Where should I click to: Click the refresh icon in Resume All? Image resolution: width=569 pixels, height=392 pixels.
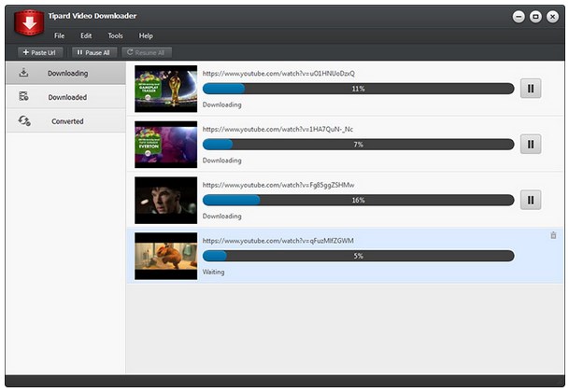coord(130,52)
